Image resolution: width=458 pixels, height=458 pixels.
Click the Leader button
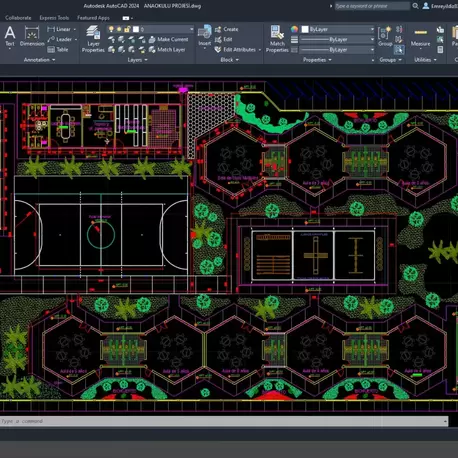point(60,40)
